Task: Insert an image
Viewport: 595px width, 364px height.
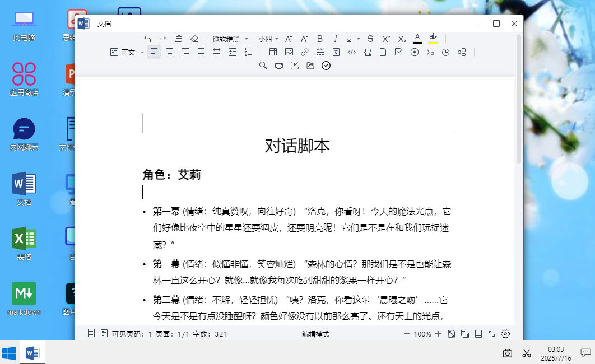Action: tap(289, 52)
